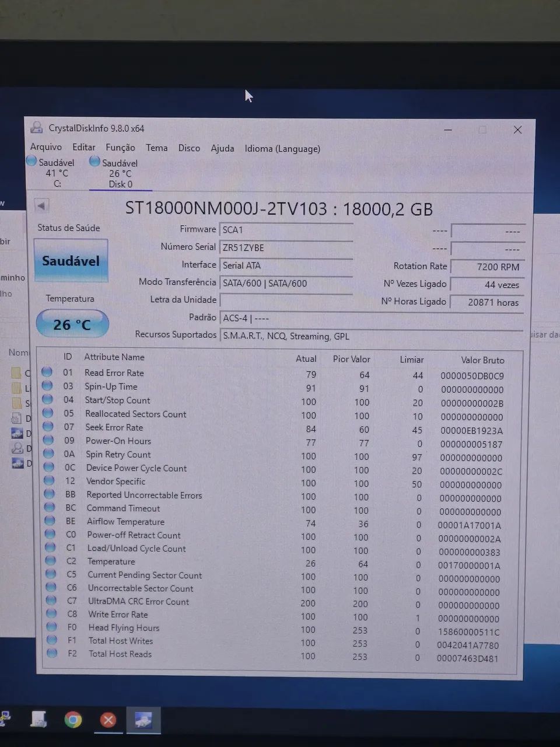Click the Atual column header
This screenshot has height=747, width=560.
click(306, 359)
